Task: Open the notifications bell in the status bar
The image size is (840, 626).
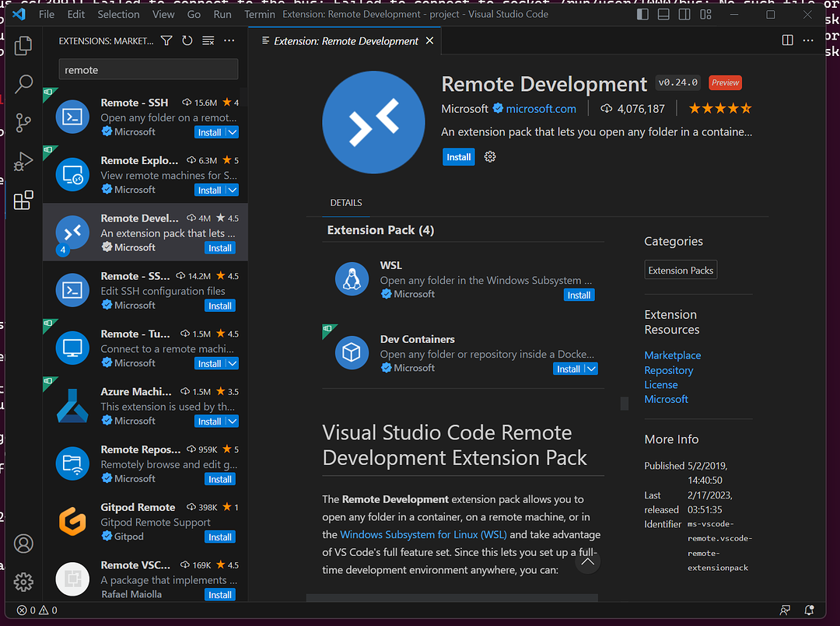Action: (809, 610)
